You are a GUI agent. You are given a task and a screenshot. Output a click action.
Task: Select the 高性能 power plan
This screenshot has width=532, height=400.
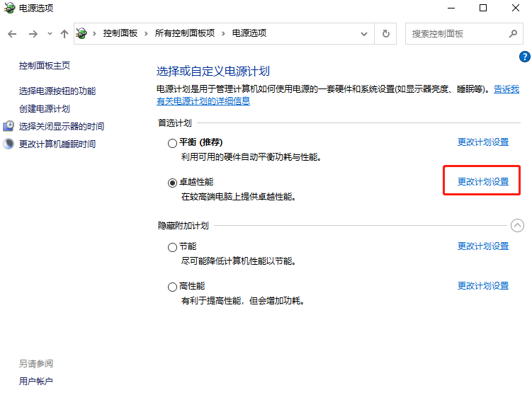(172, 287)
